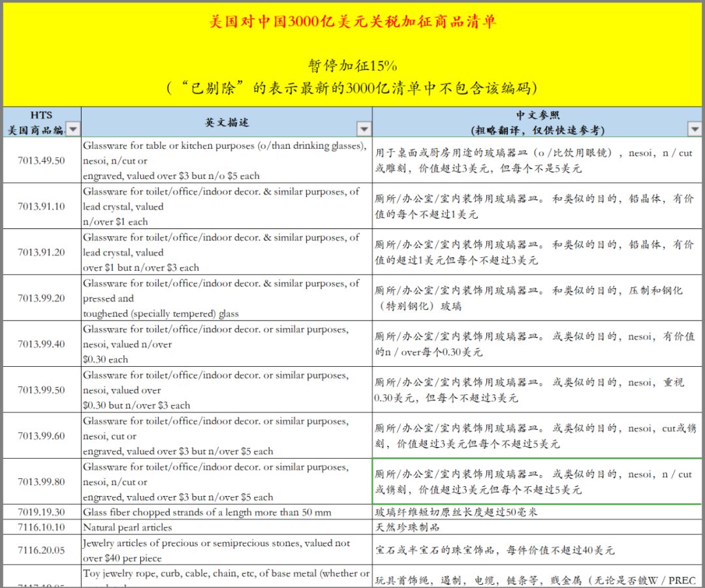Screen dimensions: 705x588
Task: Open the filter dropdown on the 中文参照 column
Action: 694,129
